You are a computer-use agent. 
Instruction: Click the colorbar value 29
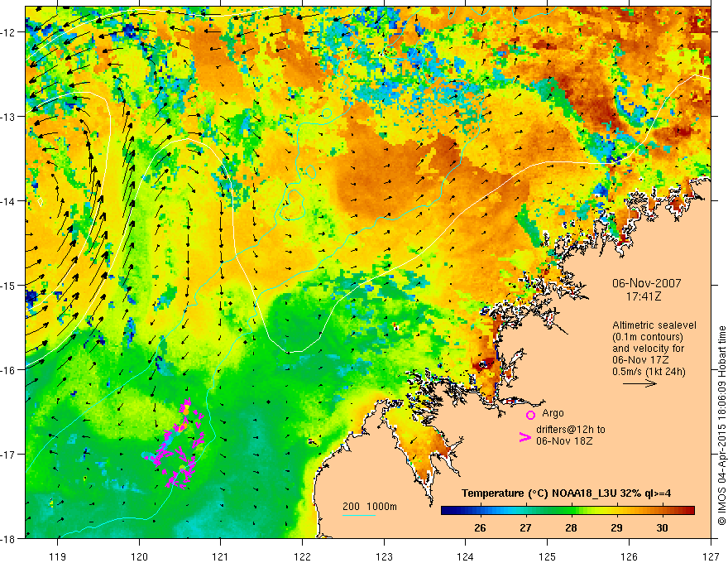616,527
